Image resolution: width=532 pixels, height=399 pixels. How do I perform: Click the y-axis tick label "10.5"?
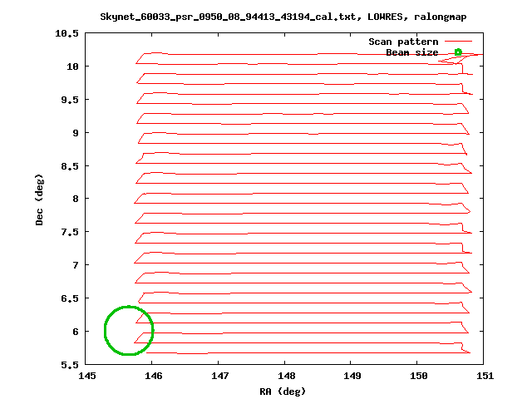[66, 33]
